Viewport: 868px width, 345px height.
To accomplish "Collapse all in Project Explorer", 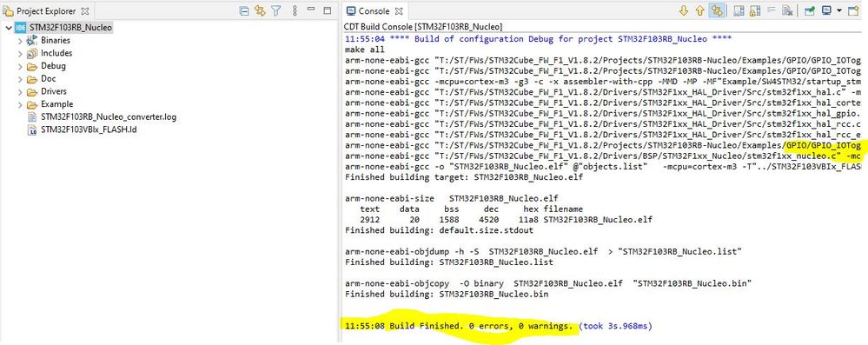I will (x=243, y=10).
